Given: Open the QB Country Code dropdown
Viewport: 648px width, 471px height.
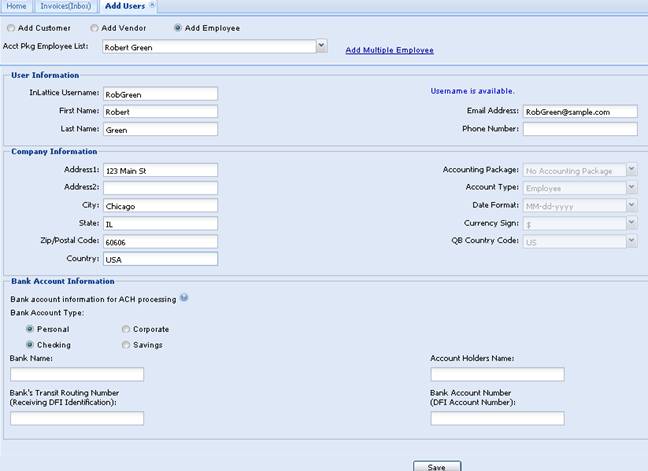Looking at the screenshot, I should [631, 241].
